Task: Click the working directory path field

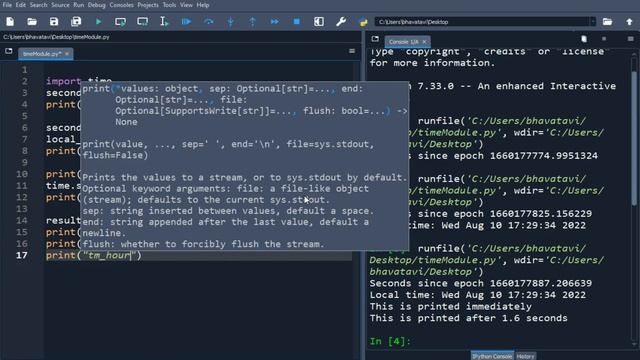Action: pos(482,22)
